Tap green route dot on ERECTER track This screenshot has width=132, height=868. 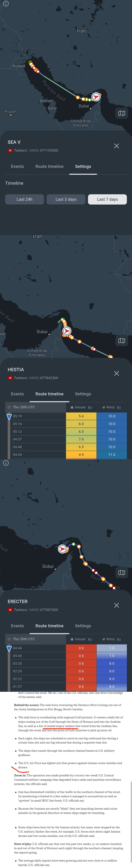73,544
